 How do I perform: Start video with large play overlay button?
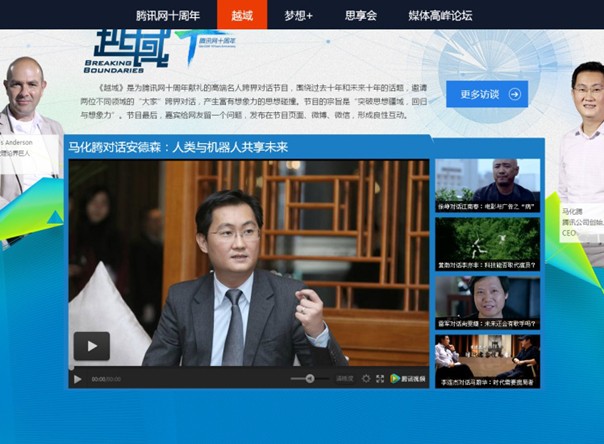92,346
